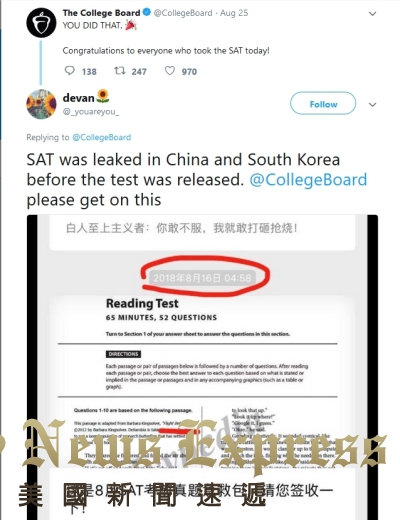Open devan's sunflower profile avatar

(41, 104)
